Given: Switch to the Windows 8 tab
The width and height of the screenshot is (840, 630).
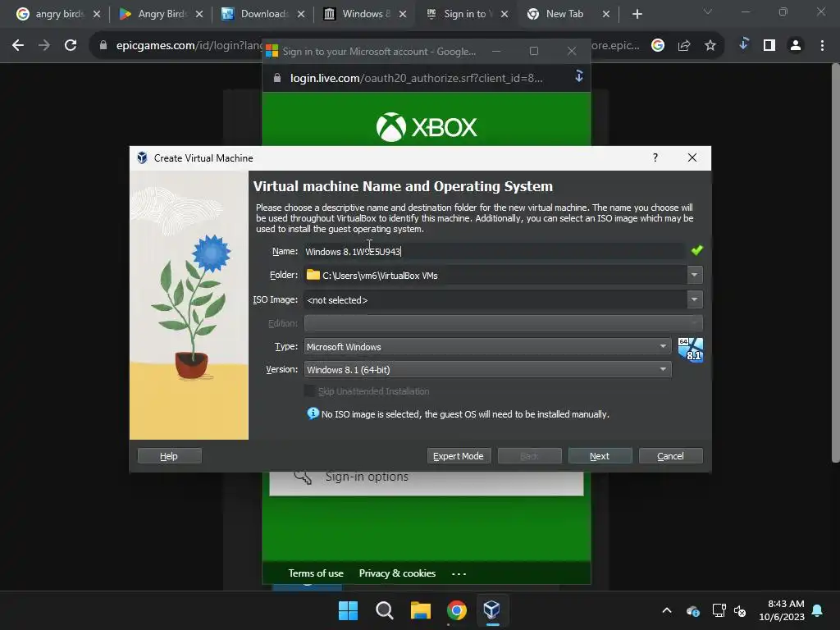Looking at the screenshot, I should (x=364, y=14).
